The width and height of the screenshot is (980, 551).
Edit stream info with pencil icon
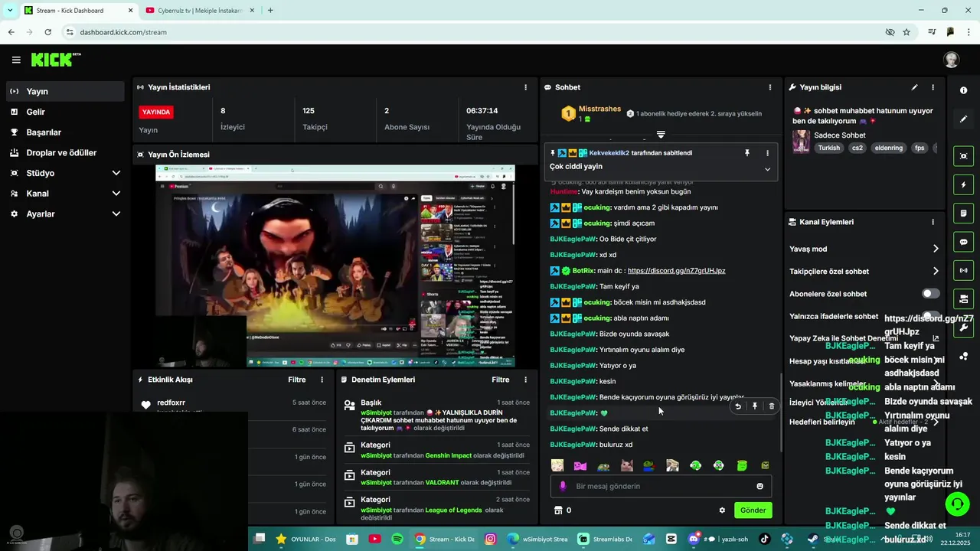point(914,87)
